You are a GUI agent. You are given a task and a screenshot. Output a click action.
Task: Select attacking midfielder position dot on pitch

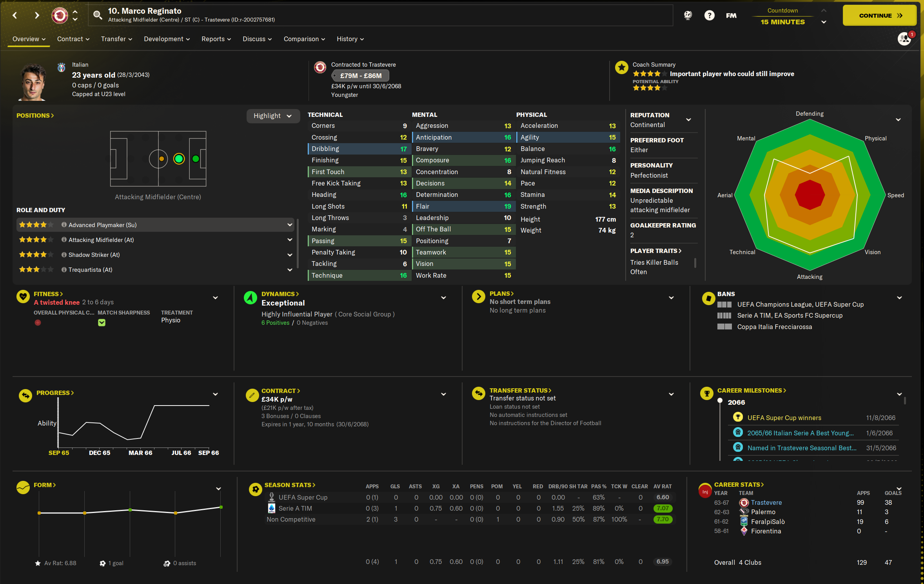[179, 159]
